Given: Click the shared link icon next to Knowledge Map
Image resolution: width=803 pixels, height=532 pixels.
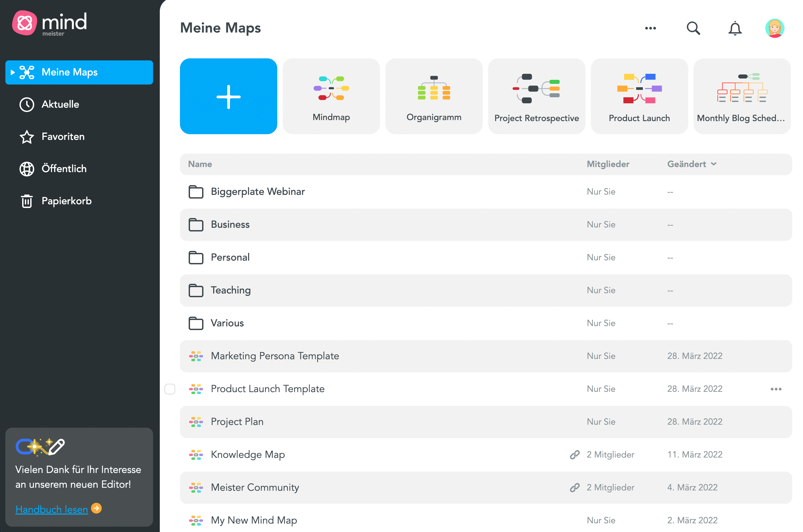Looking at the screenshot, I should click(x=575, y=455).
